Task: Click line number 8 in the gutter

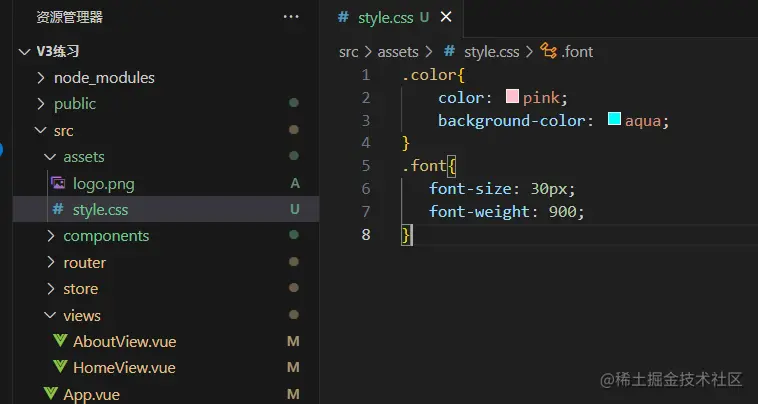Action: coord(365,235)
